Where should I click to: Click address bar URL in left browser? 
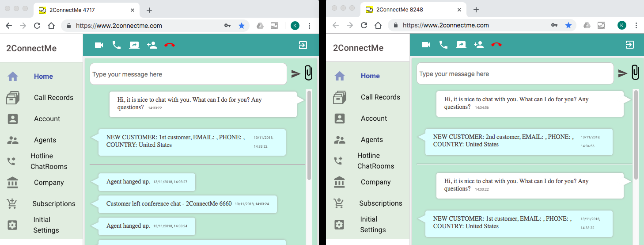click(119, 26)
